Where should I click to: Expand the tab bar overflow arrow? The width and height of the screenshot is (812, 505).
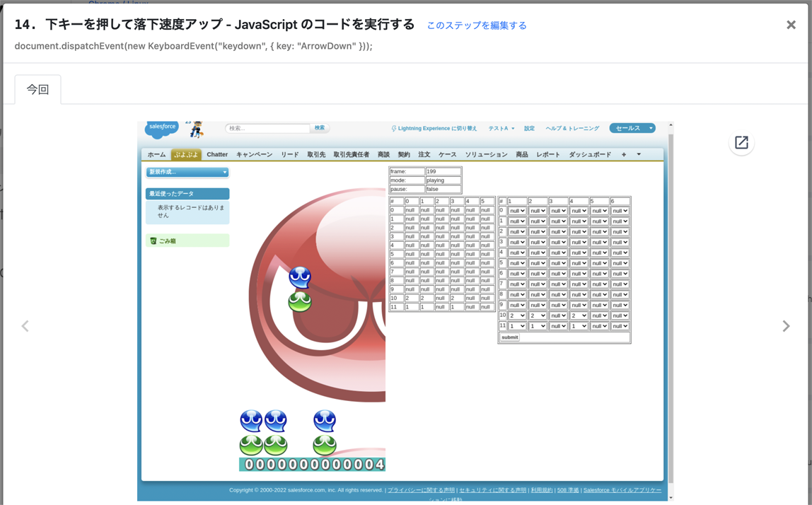(639, 154)
